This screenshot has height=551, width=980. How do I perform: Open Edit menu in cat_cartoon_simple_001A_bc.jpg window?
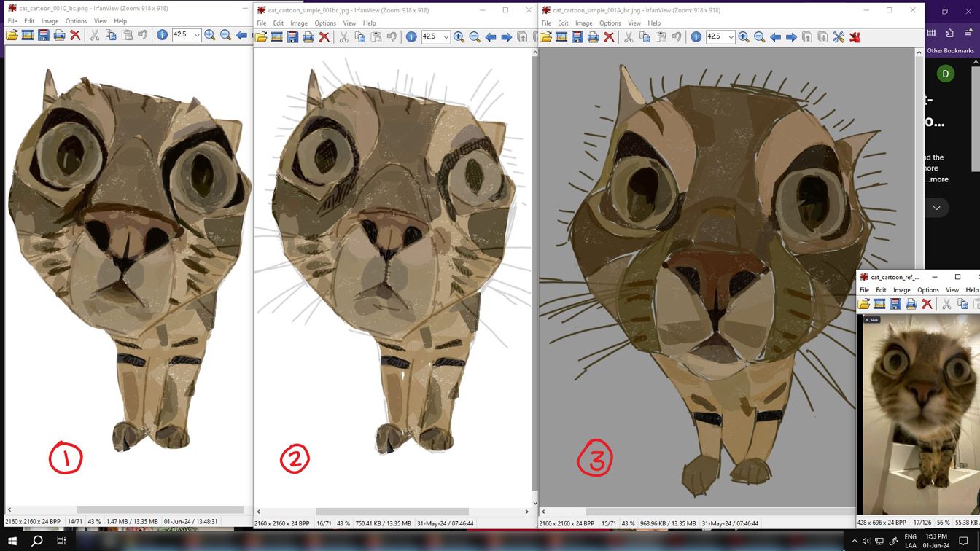pyautogui.click(x=563, y=23)
